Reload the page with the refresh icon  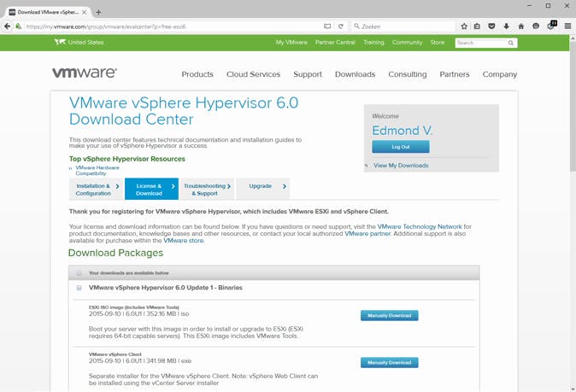341,26
